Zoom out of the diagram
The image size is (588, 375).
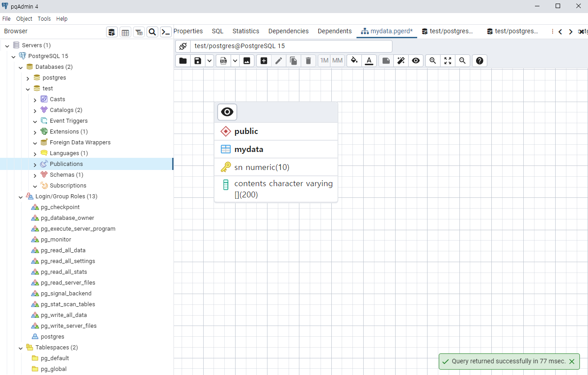[463, 61]
